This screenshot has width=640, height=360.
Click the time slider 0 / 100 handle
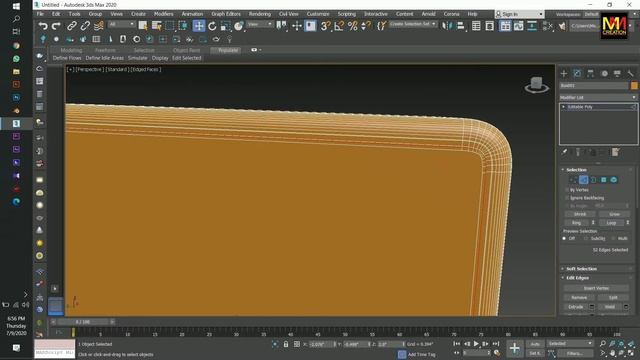coord(83,322)
